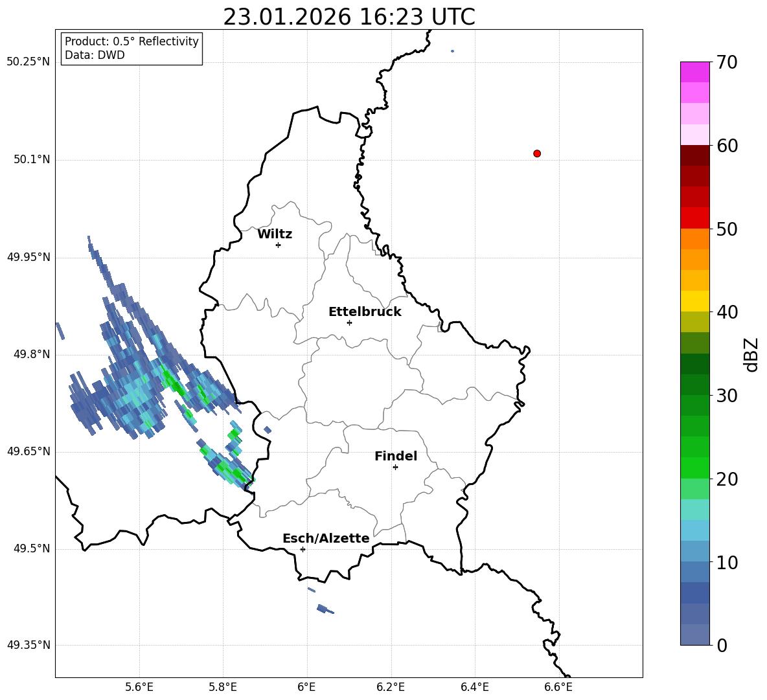The image size is (767, 700).
Task: Click the 0 colorbar tick value
Action: tap(722, 646)
